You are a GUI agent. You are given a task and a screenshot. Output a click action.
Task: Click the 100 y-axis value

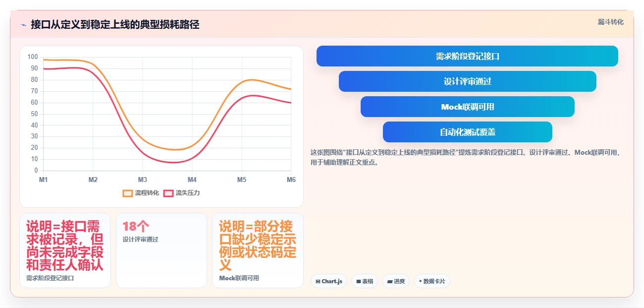tap(33, 57)
